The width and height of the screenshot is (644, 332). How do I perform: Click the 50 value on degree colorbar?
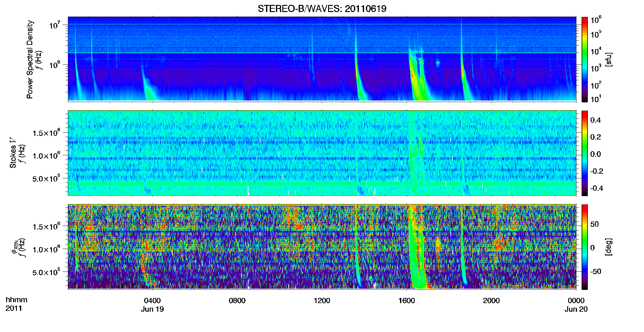click(595, 224)
